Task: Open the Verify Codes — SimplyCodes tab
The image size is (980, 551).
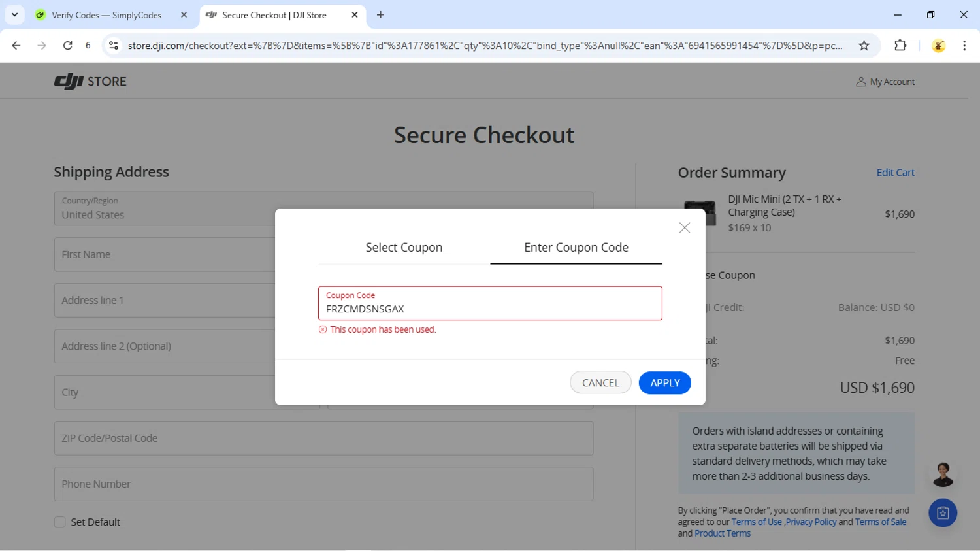Action: click(106, 15)
